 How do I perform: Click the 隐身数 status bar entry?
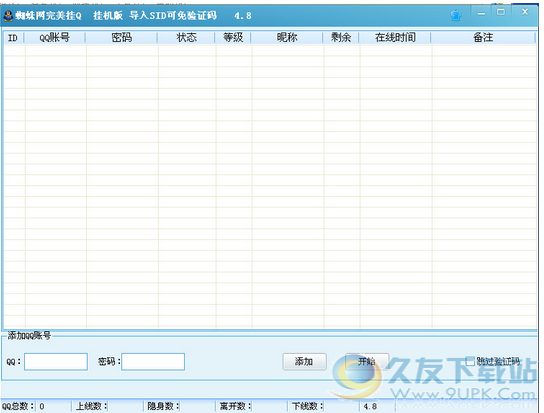coord(163,406)
